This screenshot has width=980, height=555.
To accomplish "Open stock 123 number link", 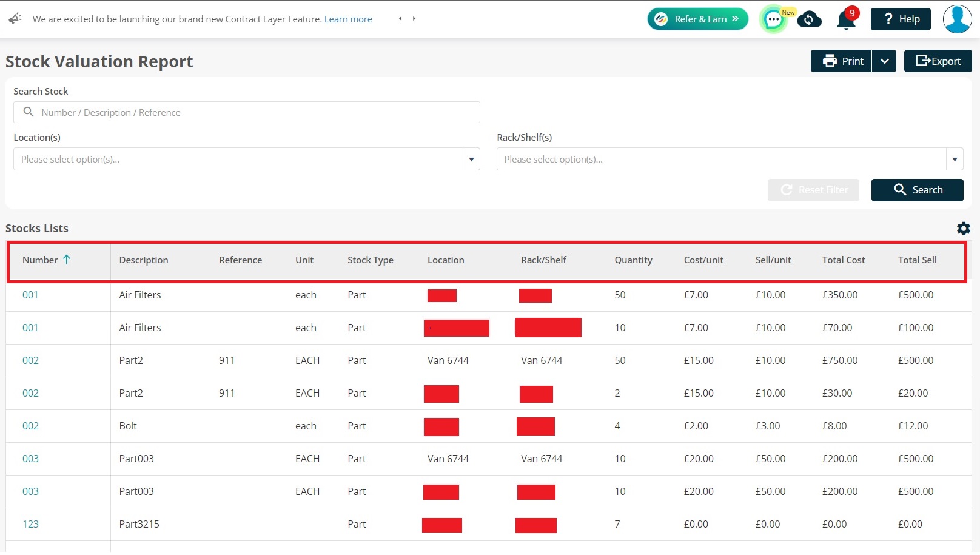I will pos(30,524).
